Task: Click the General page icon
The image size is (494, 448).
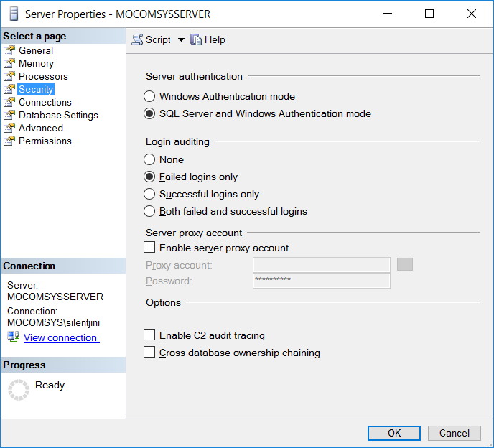Action: click(x=9, y=50)
